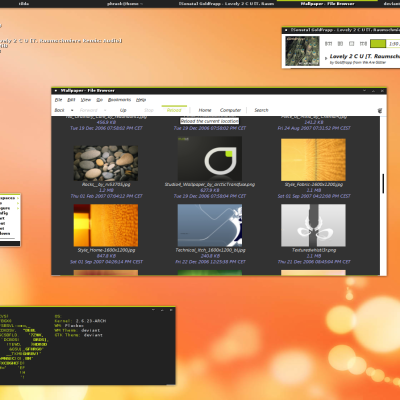400x400 pixels.
Task: Click the Studio4 Wallpaper png file name
Action: [210, 184]
